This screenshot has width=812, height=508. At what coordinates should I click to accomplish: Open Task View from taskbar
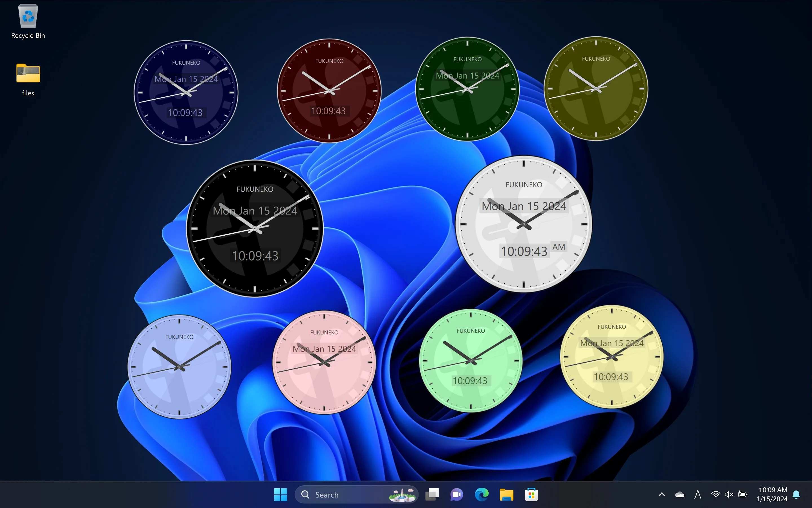pos(432,494)
